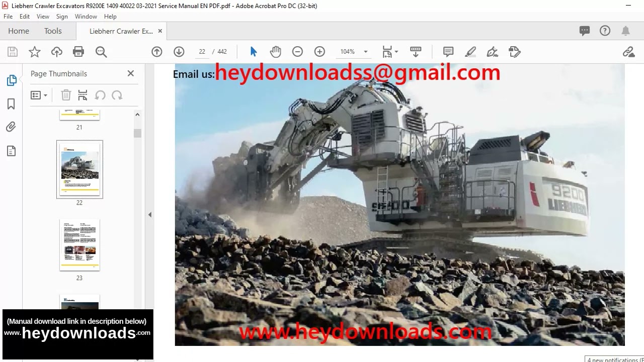The width and height of the screenshot is (644, 362).
Task: Open File menu
Action: point(8,17)
